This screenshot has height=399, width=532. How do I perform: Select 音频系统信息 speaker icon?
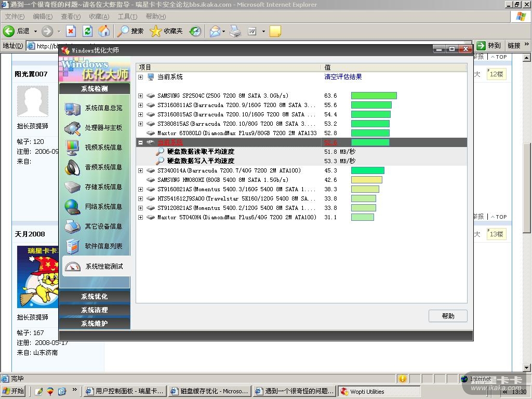tap(72, 168)
